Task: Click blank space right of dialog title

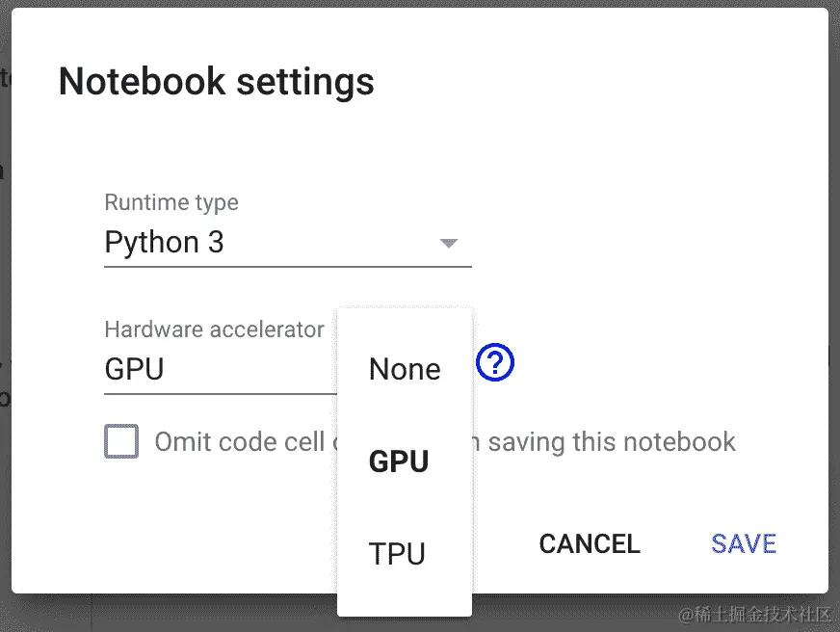Action: click(x=597, y=81)
